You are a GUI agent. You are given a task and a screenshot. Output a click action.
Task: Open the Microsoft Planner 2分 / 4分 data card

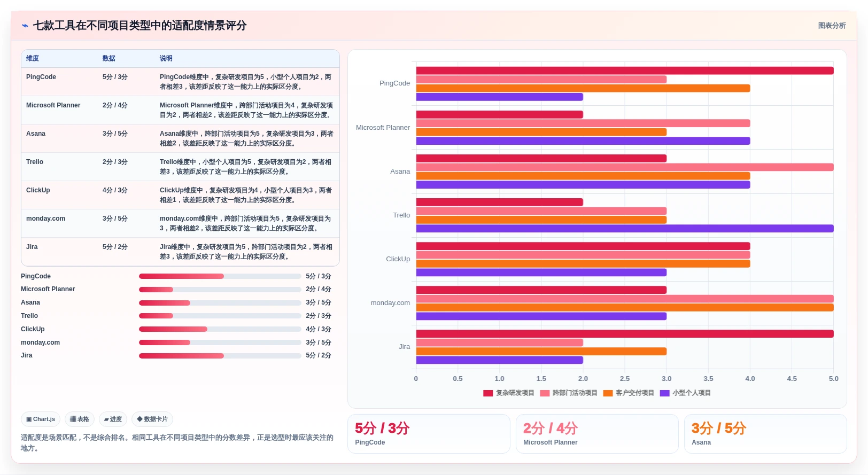coord(597,434)
